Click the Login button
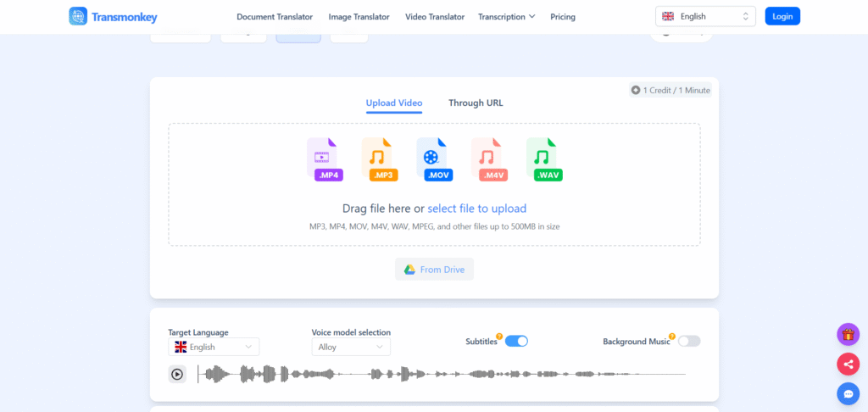 pos(782,17)
